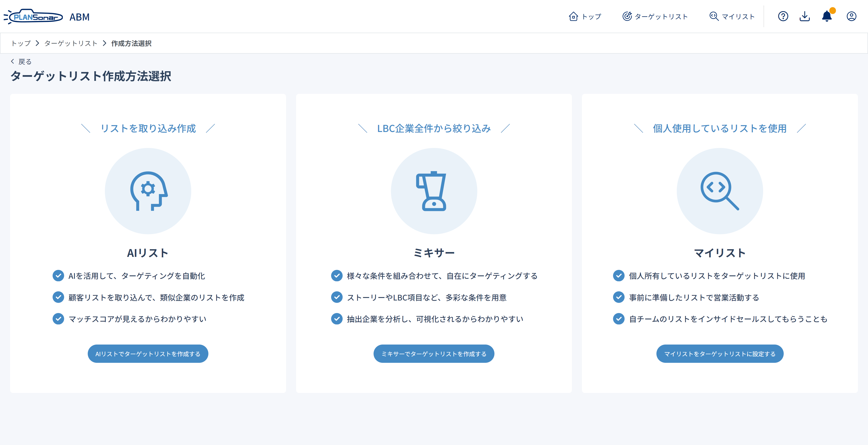The height and width of the screenshot is (445, 868).
Task: Click chevron after ターゲットリスト in breadcrumb
Action: point(104,43)
